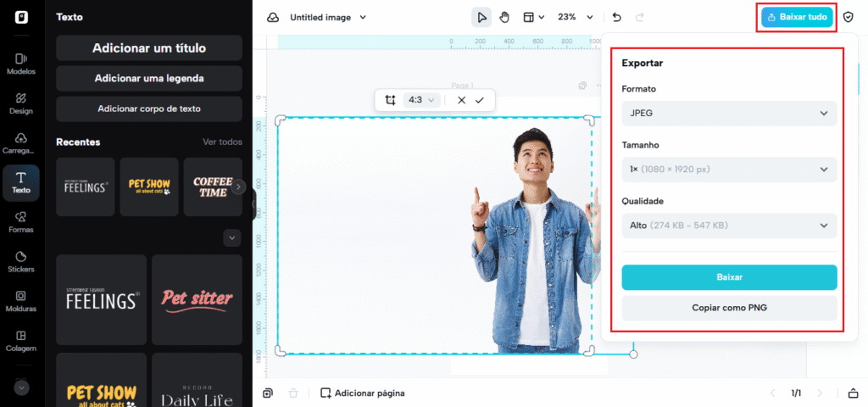Screen dimensions: 868x407
Task: Select the pointer selection tool
Action: tap(481, 17)
